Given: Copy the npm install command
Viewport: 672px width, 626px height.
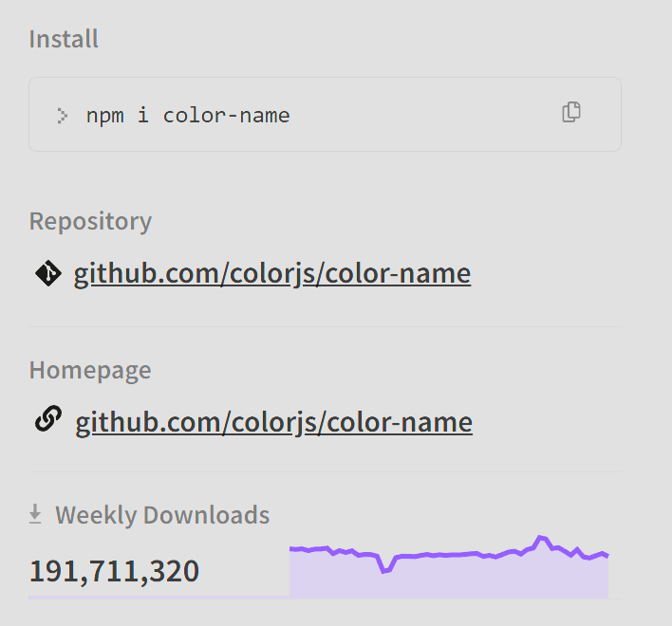Looking at the screenshot, I should (x=570, y=112).
